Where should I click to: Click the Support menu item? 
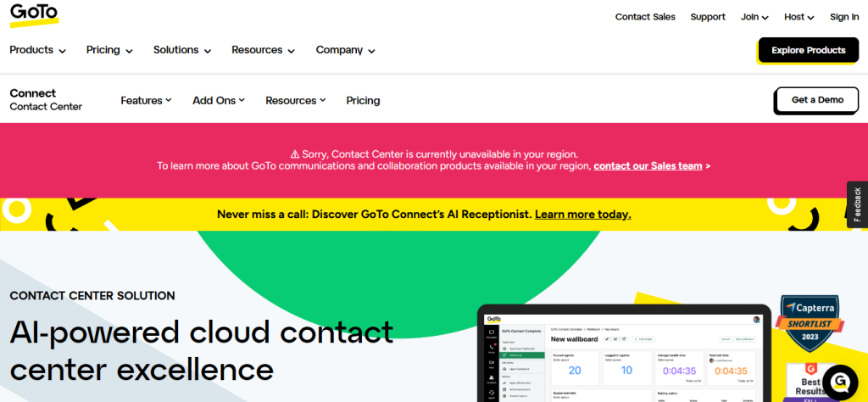click(x=707, y=17)
